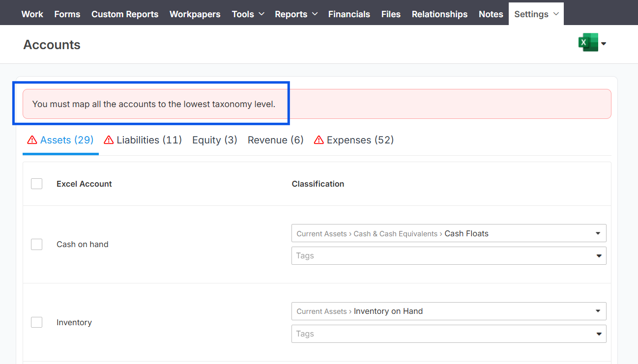Open the Relationships menu item

tap(440, 14)
